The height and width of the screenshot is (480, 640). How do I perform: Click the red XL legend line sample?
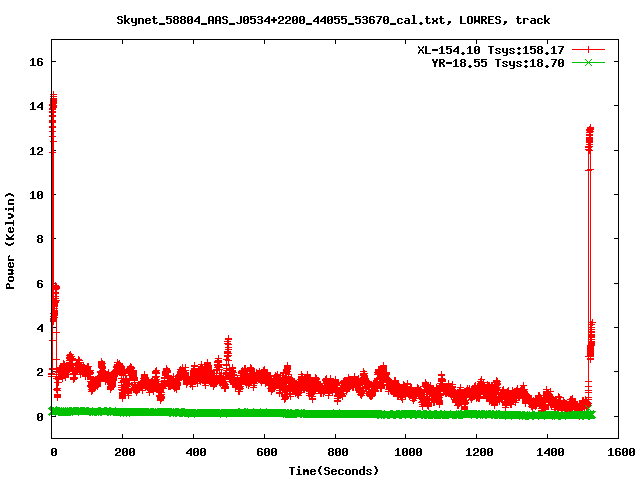tap(588, 50)
